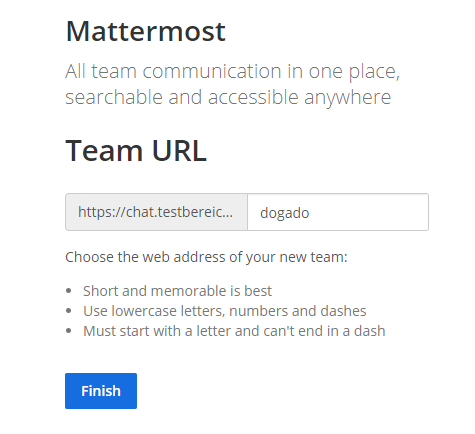Click the word "URL" in the heading
Image resolution: width=475 pixels, height=434 pixels.
coord(179,151)
